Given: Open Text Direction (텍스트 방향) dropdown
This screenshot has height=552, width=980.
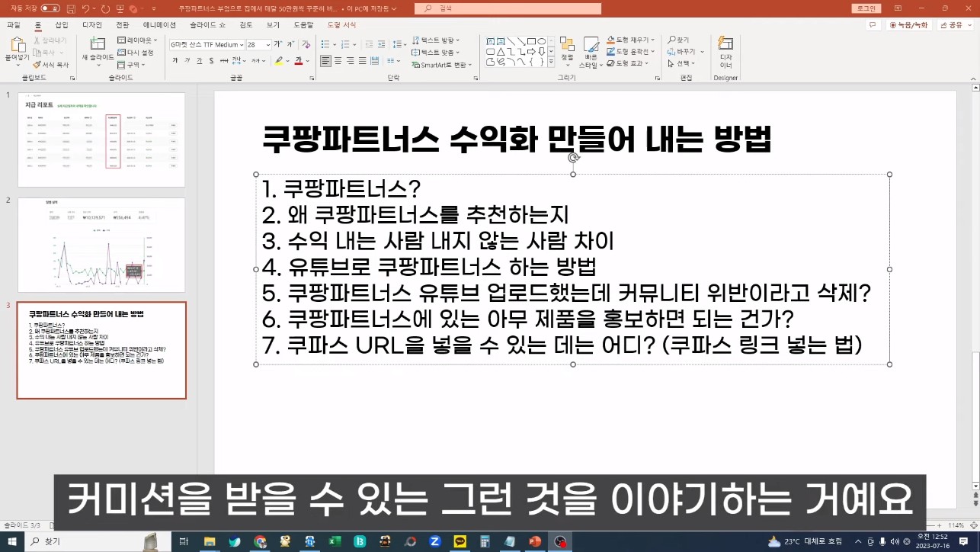Looking at the screenshot, I should [435, 40].
